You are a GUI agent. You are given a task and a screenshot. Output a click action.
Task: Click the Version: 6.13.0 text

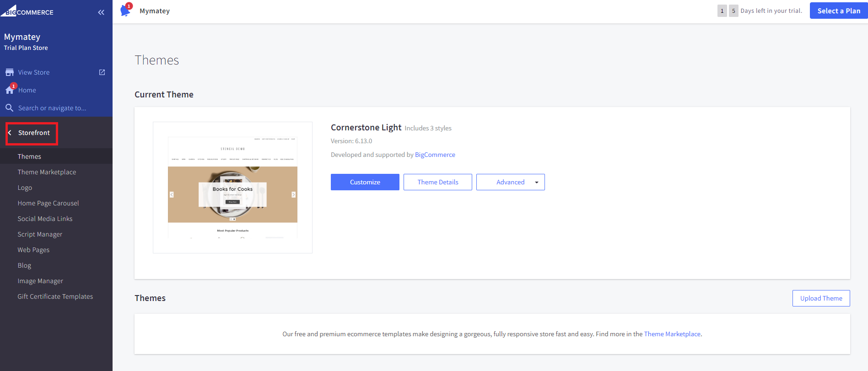tap(351, 141)
